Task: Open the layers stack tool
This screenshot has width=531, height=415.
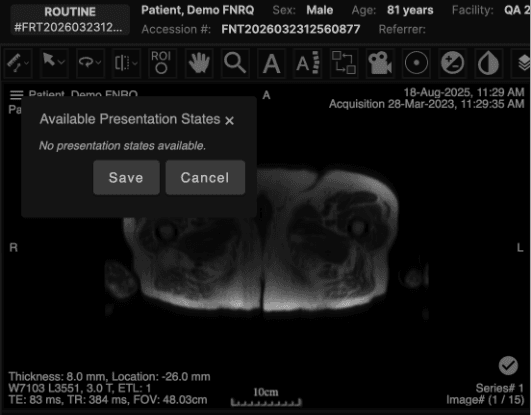Action: (x=523, y=63)
